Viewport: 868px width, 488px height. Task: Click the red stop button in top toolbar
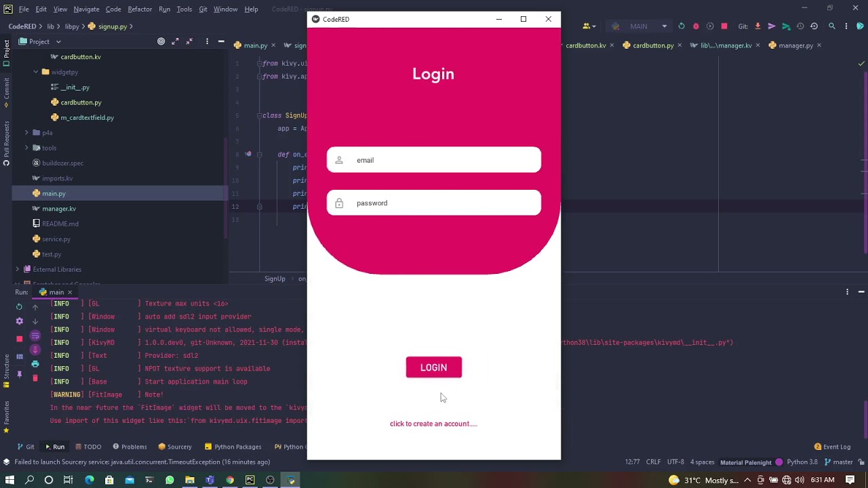click(724, 26)
